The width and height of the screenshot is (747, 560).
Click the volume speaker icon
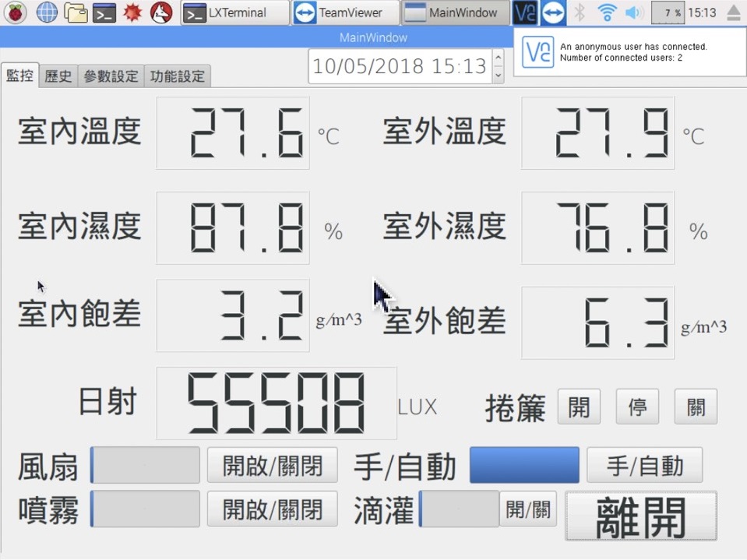[x=634, y=12]
